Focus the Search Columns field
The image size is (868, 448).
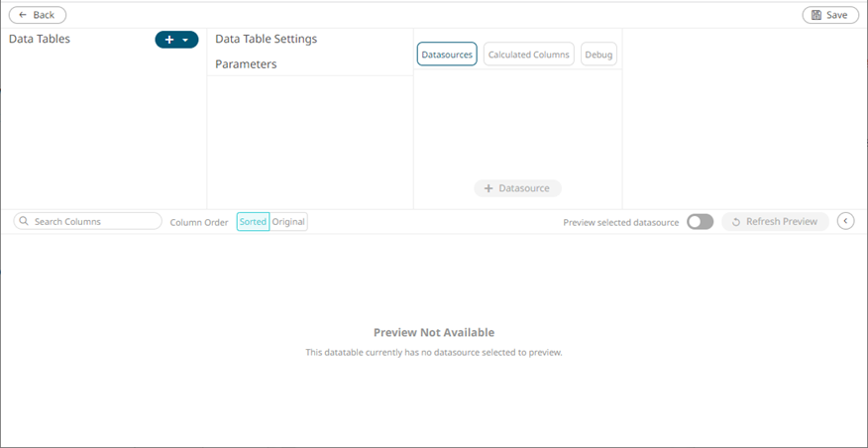tap(94, 222)
